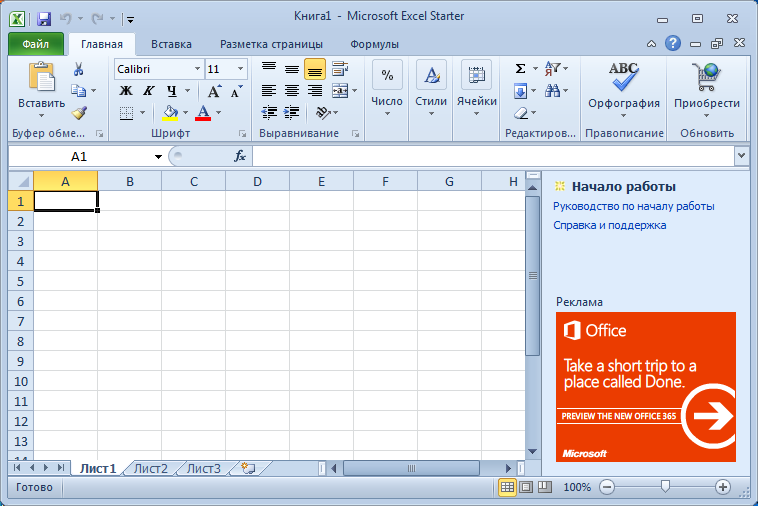
Task: Open Quick Access Toolbar customize dropdown
Action: tap(130, 20)
